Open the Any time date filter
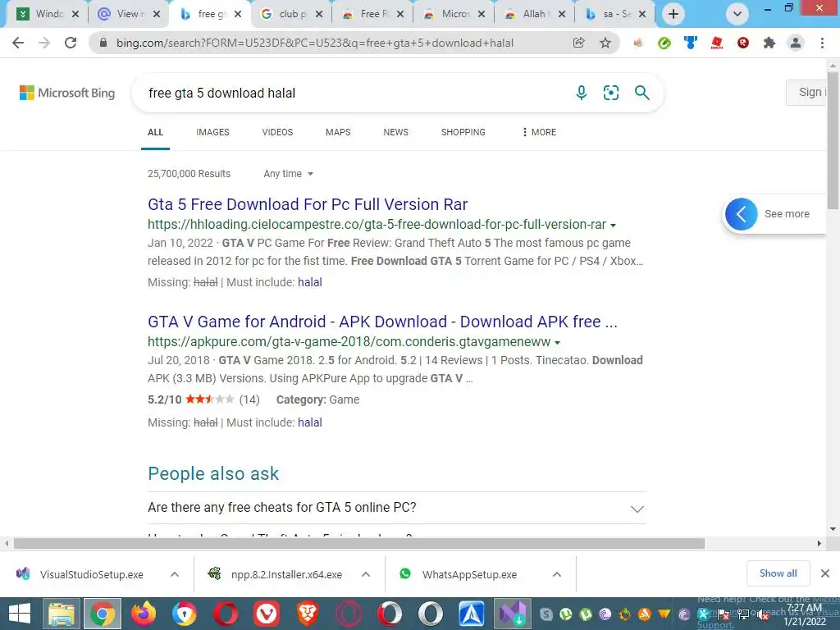 point(288,174)
